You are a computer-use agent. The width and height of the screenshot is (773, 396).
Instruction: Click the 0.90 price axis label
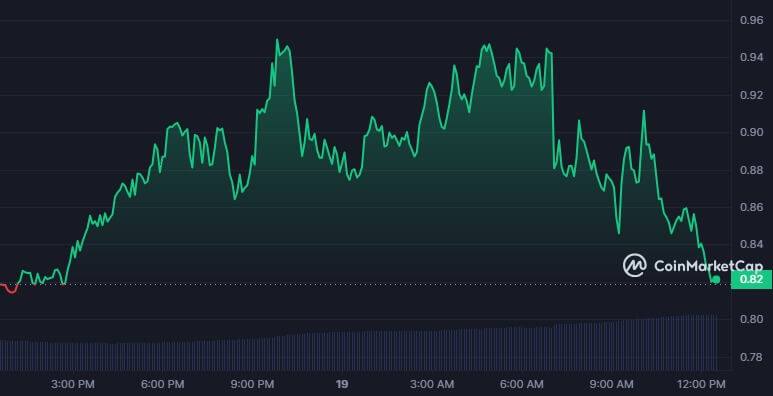pos(752,133)
